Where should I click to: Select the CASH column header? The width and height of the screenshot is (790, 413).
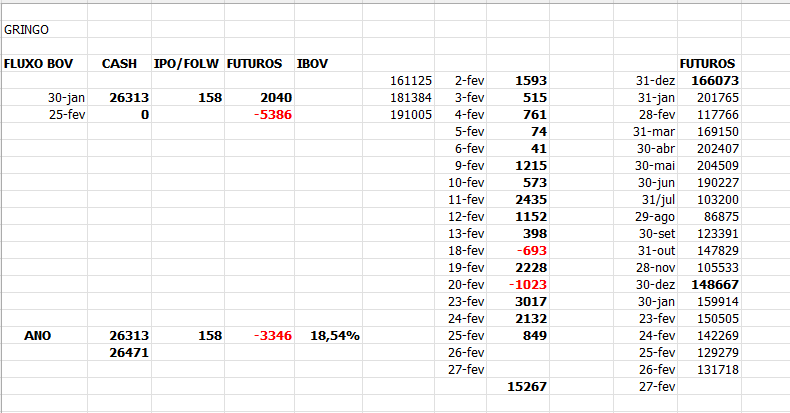pos(119,63)
